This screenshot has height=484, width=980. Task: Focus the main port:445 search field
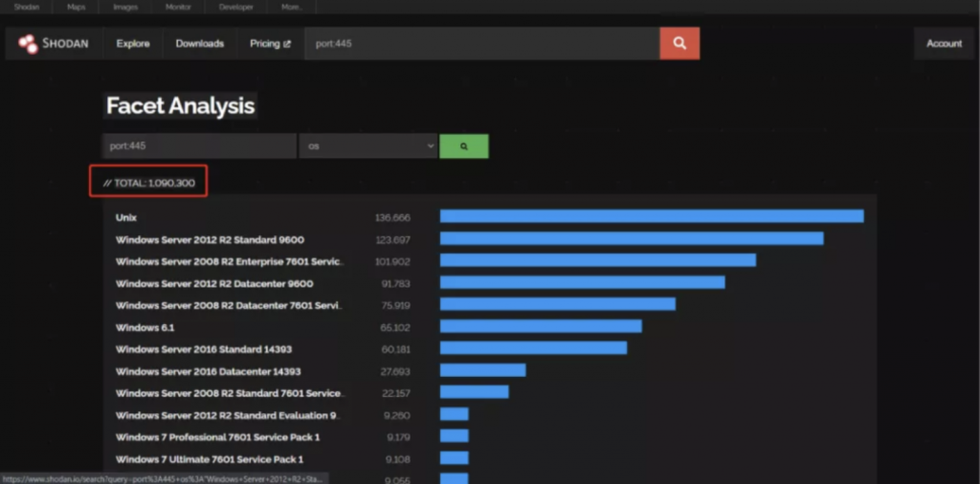click(482, 44)
